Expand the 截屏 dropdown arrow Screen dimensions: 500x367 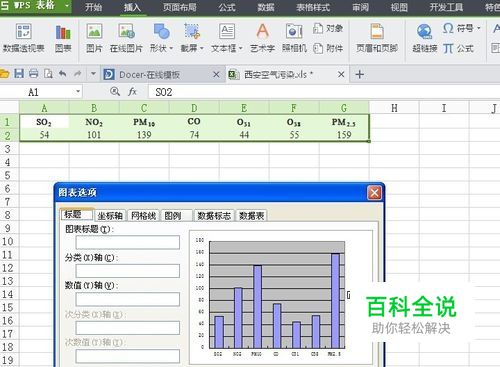[202, 48]
